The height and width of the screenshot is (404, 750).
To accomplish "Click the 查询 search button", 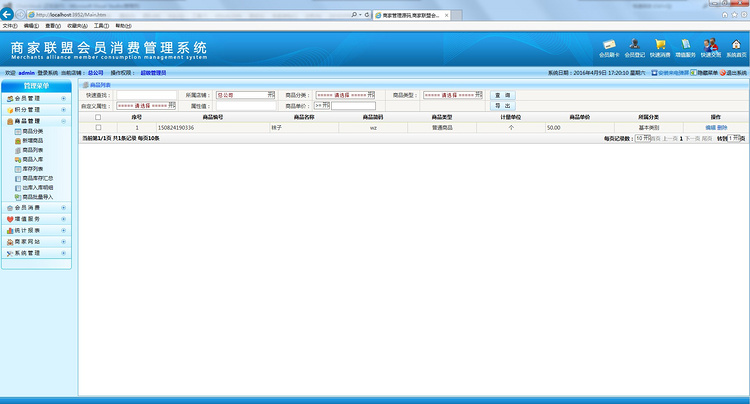I will pyautogui.click(x=503, y=95).
